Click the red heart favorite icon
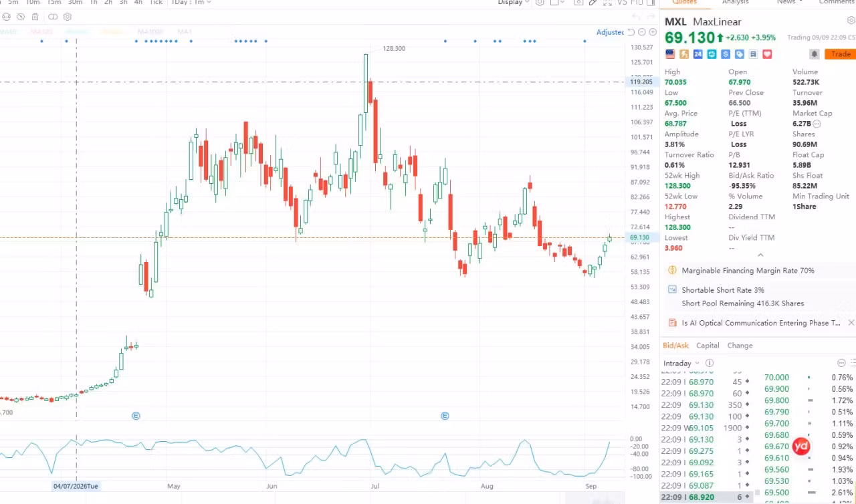 (x=768, y=54)
